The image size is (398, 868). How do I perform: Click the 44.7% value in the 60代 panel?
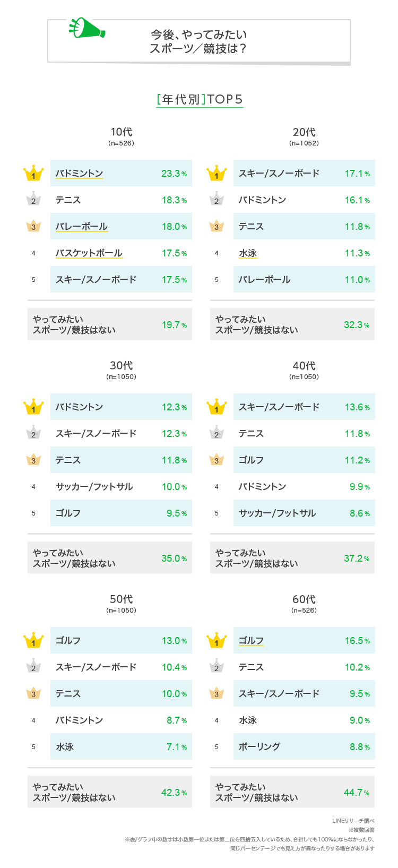[x=356, y=793]
